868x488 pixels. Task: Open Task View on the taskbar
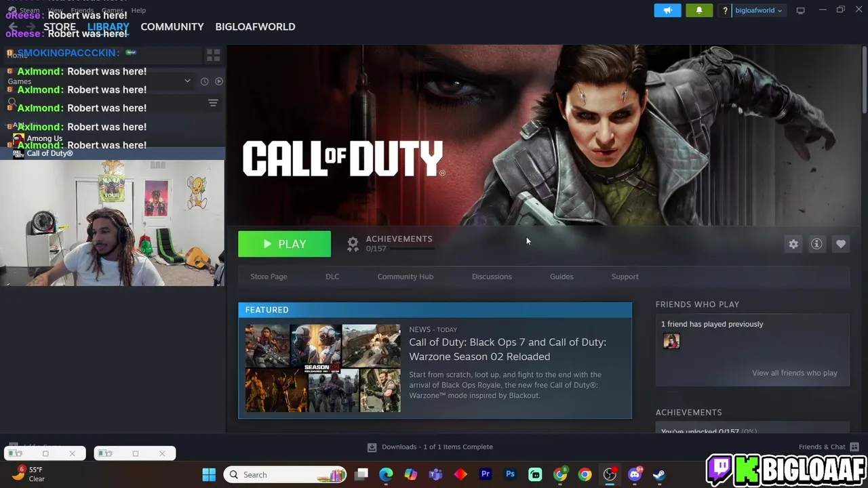361,474
